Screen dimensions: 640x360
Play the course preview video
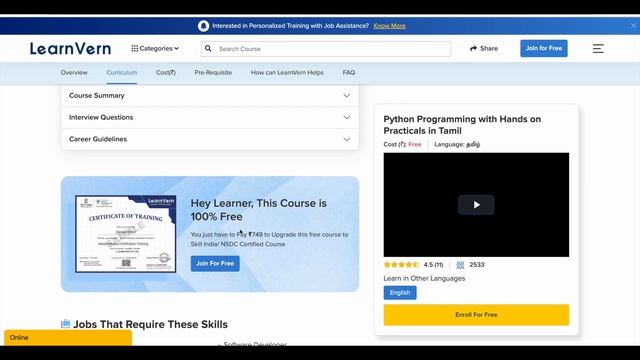click(x=476, y=204)
